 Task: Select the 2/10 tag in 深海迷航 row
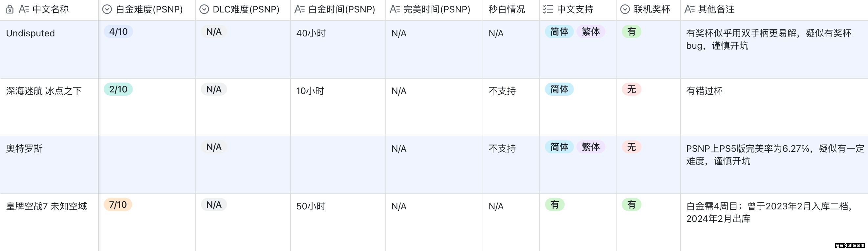[118, 89]
